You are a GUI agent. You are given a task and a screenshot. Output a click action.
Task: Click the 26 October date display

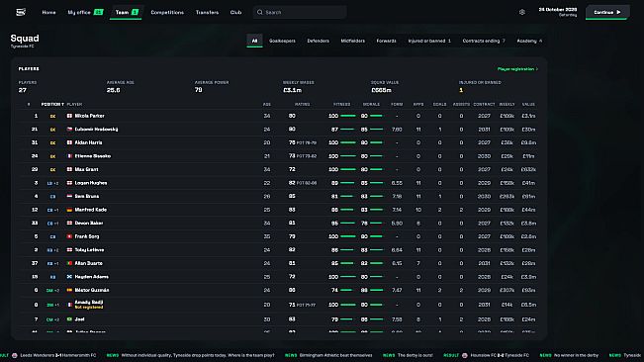point(558,12)
